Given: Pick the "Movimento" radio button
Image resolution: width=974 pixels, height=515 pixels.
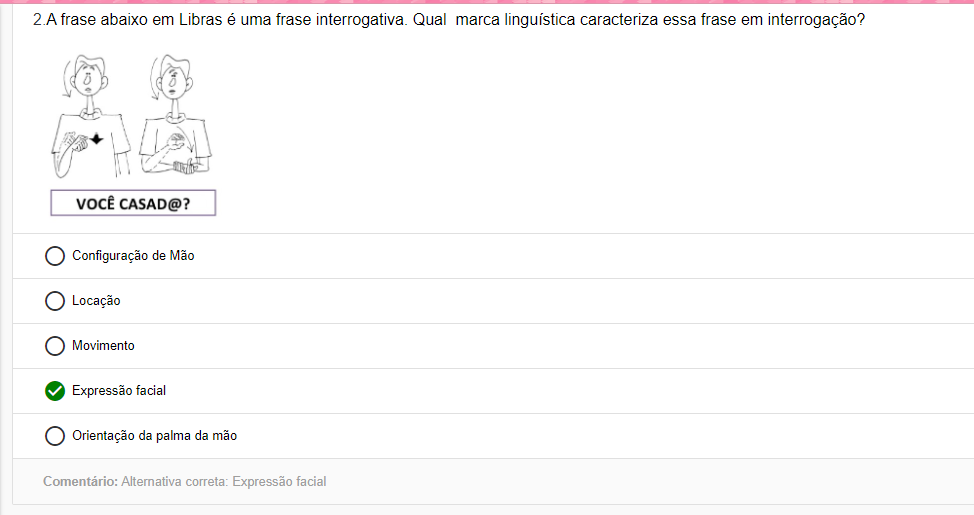Looking at the screenshot, I should (55, 346).
